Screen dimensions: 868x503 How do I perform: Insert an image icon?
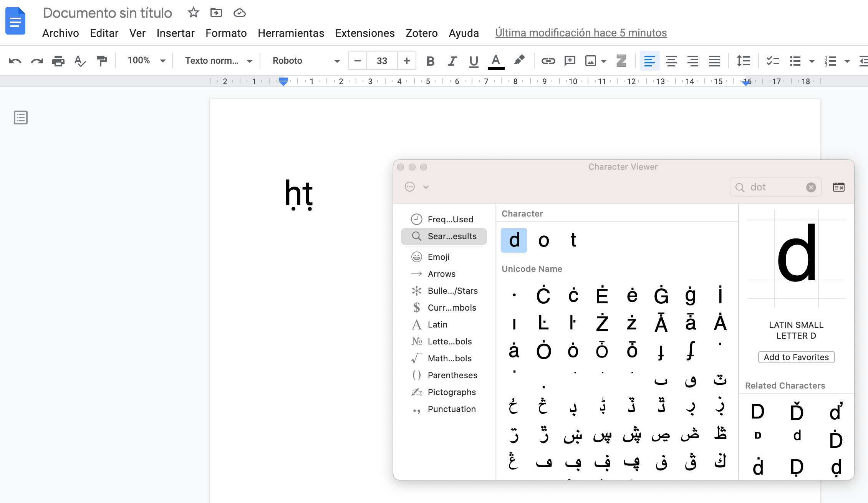(x=590, y=61)
